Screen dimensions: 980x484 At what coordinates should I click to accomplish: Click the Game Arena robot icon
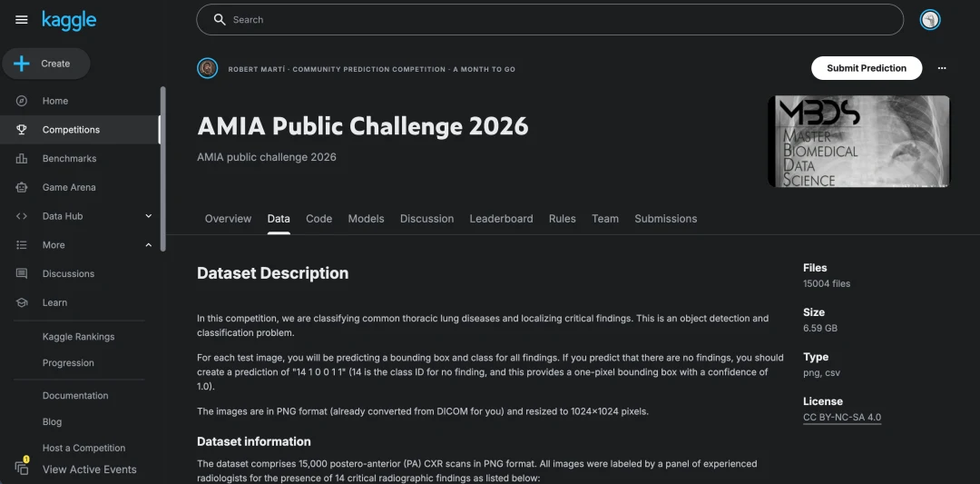21,187
